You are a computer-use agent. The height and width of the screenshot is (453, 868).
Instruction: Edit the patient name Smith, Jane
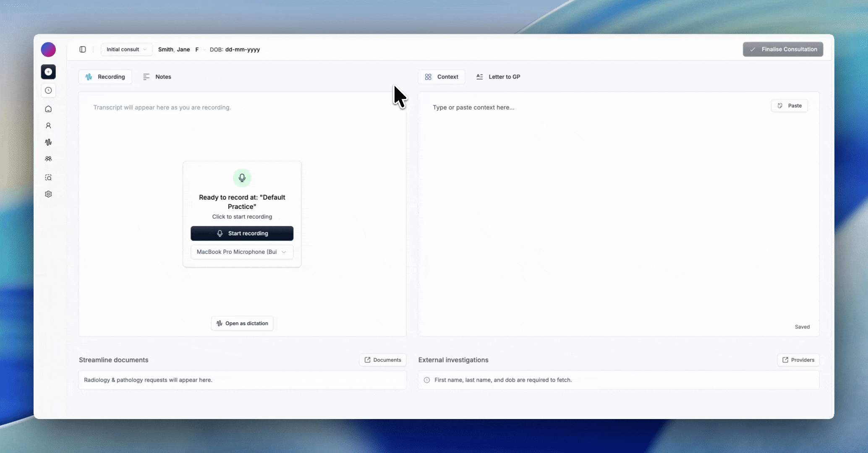point(174,49)
